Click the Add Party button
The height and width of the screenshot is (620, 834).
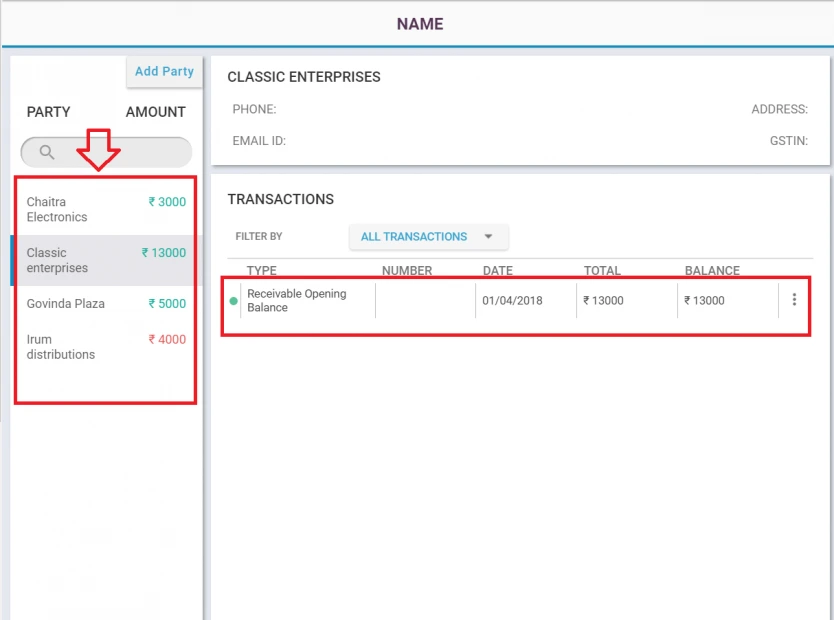tap(164, 71)
